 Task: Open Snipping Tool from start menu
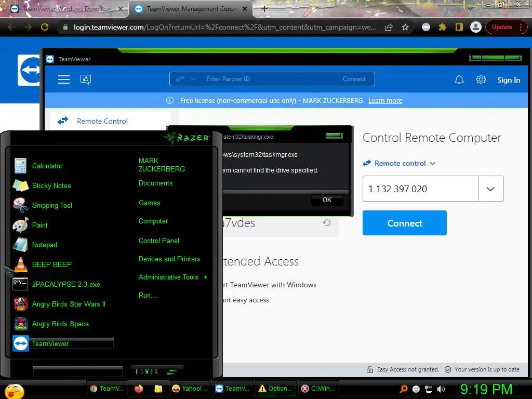tap(52, 205)
